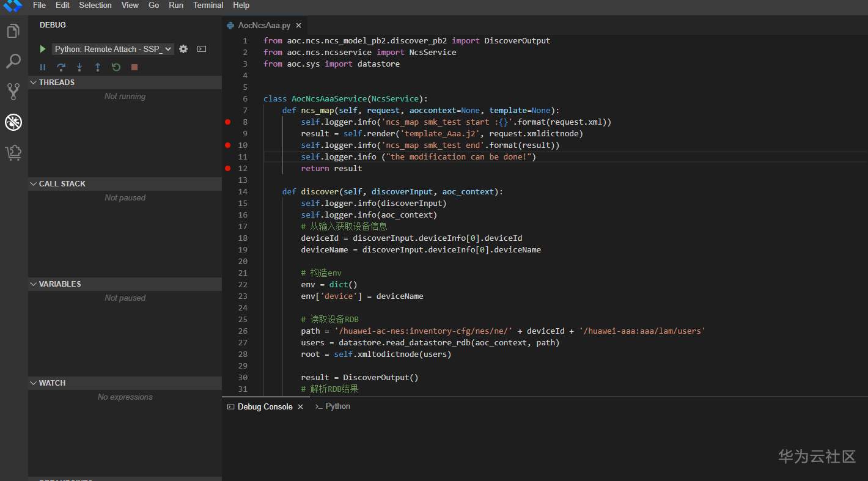The width and height of the screenshot is (868, 481).
Task: Open the Source Control view
Action: (x=13, y=92)
